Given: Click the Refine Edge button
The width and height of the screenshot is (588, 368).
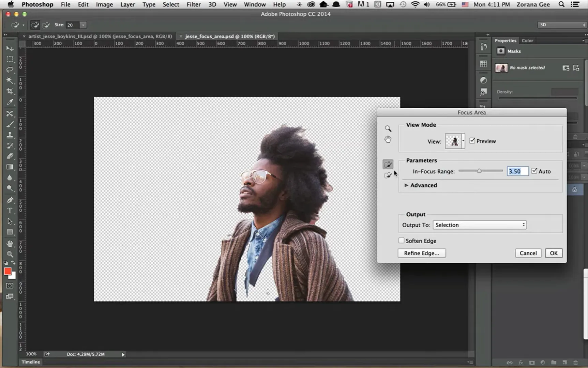Looking at the screenshot, I should pos(421,253).
